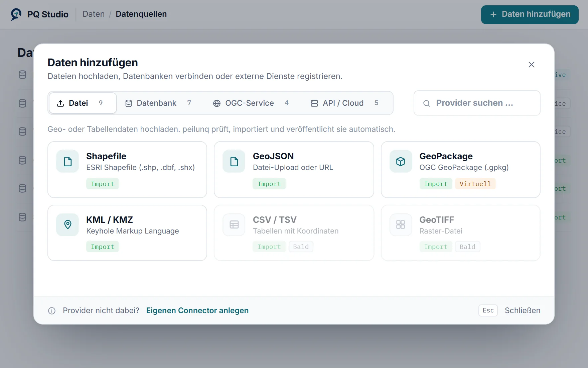Click Import badge on Shapefile card
Image resolution: width=588 pixels, height=368 pixels.
[x=103, y=184]
